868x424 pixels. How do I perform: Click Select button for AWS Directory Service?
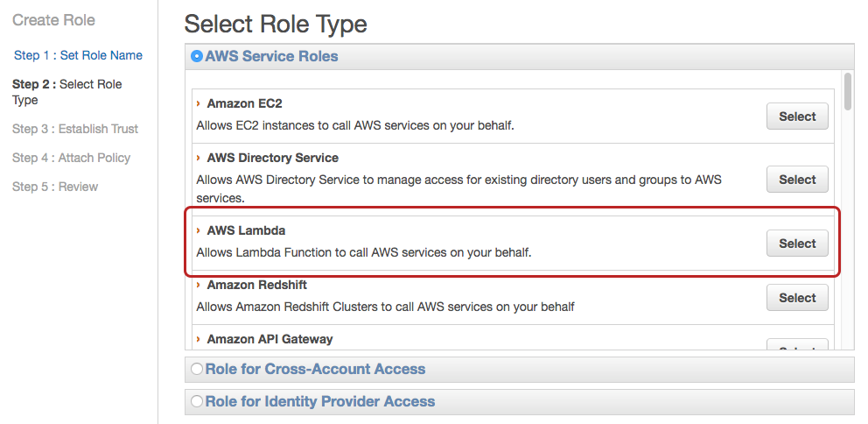797,180
